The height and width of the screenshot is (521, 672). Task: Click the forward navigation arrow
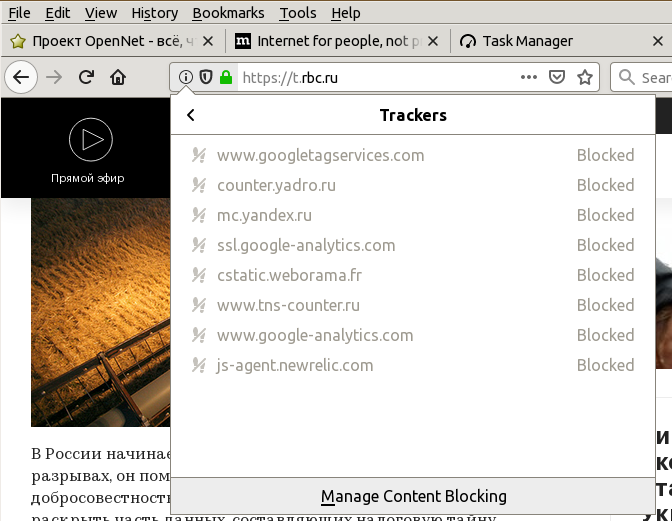click(54, 77)
